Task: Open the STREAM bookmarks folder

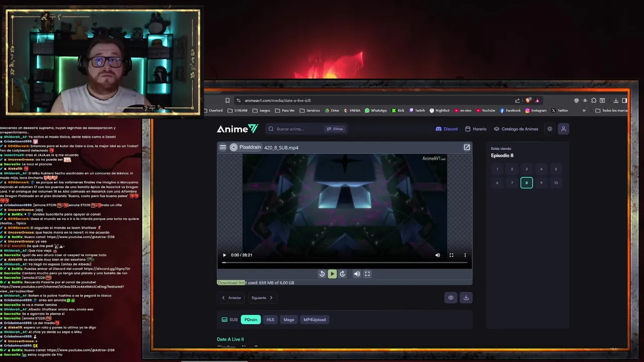Action: 237,111
